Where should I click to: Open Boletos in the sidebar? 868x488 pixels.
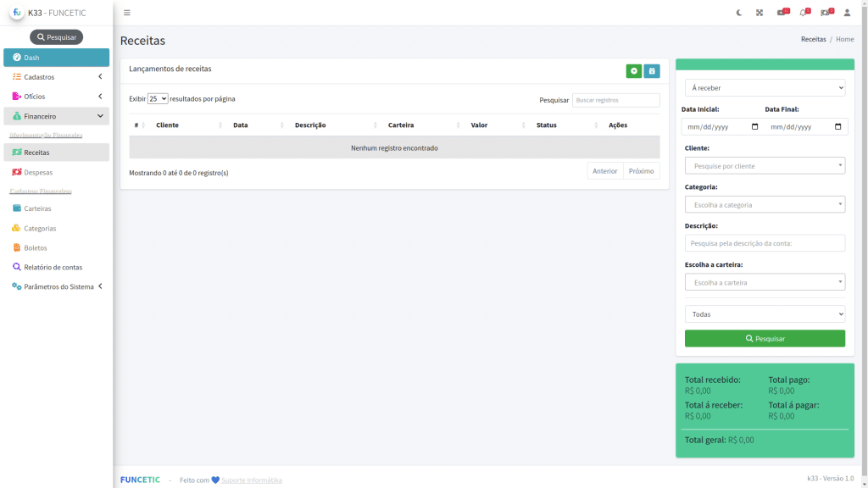(x=57, y=248)
